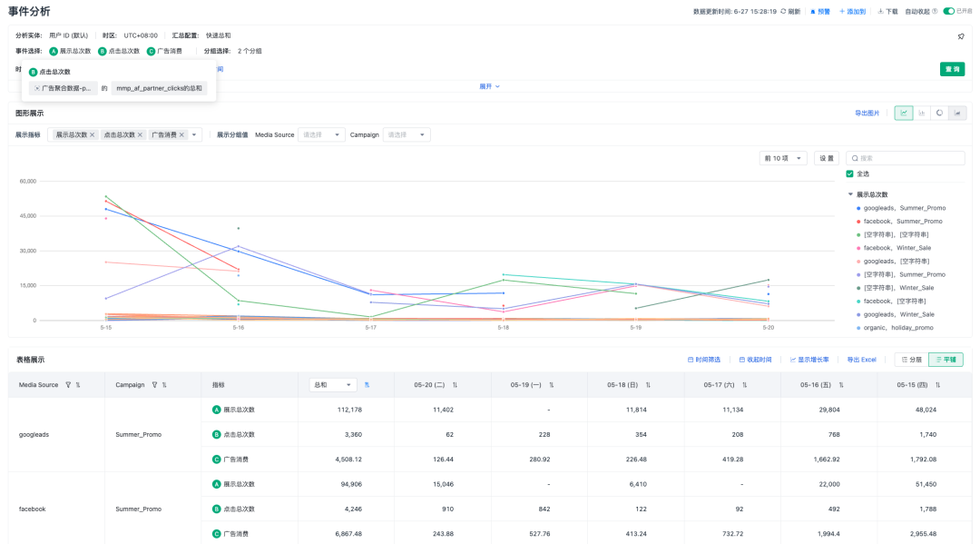The image size is (980, 544).
Task: Click 广告聚合数据-p... field in popup
Action: click(x=64, y=88)
